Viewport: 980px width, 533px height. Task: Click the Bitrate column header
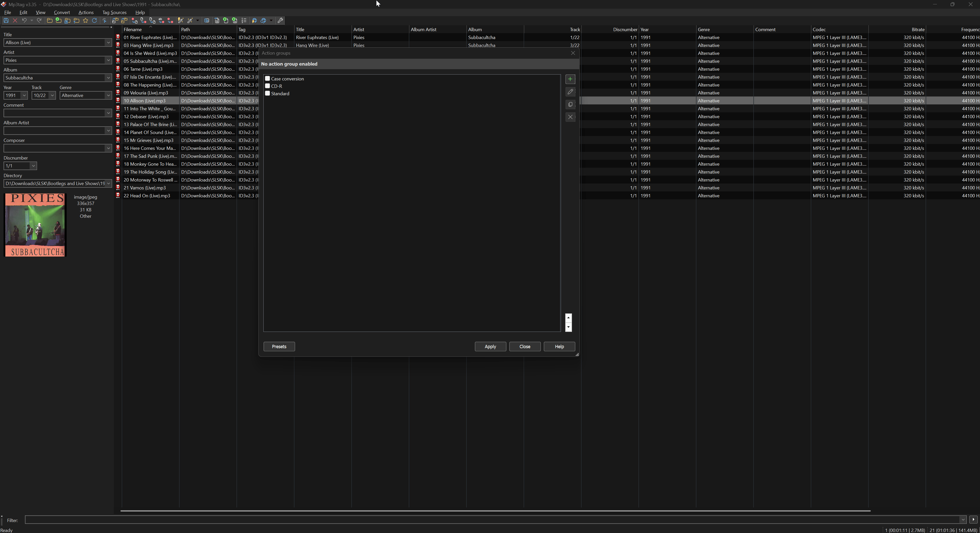(x=897, y=30)
